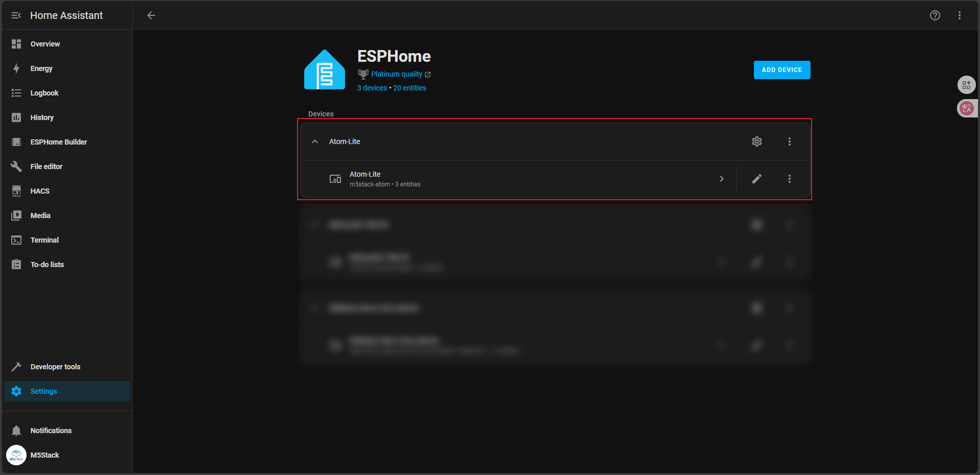The image size is (980, 475).
Task: Click the Overview dashboard icon
Action: (16, 44)
